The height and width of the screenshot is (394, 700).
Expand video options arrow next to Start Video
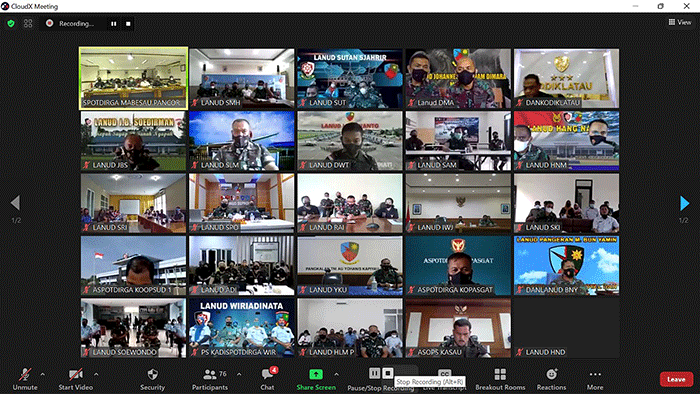coord(96,374)
